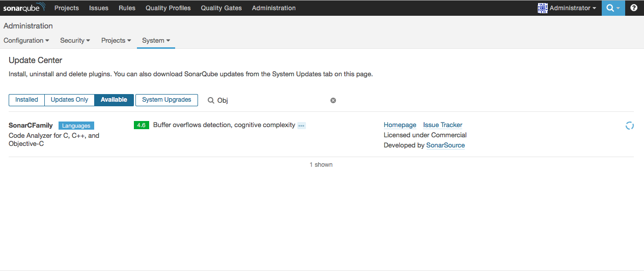Expand the Security menu
The image size is (644, 271).
point(75,41)
